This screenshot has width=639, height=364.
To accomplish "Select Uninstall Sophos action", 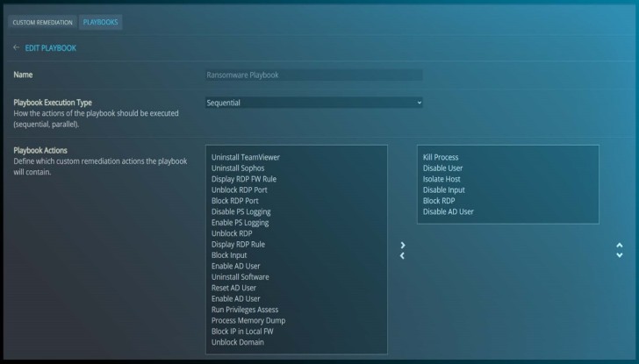I will pos(238,168).
